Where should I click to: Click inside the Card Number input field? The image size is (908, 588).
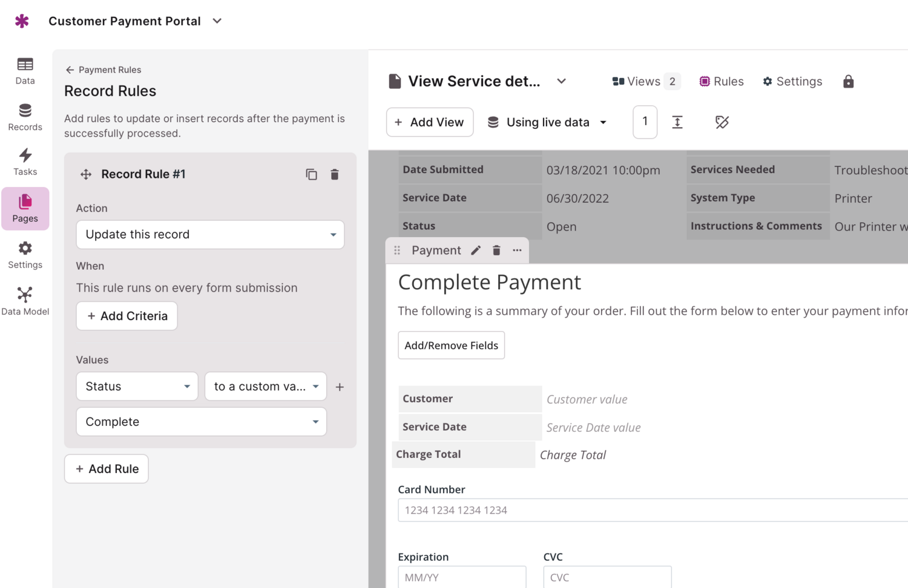[605, 510]
